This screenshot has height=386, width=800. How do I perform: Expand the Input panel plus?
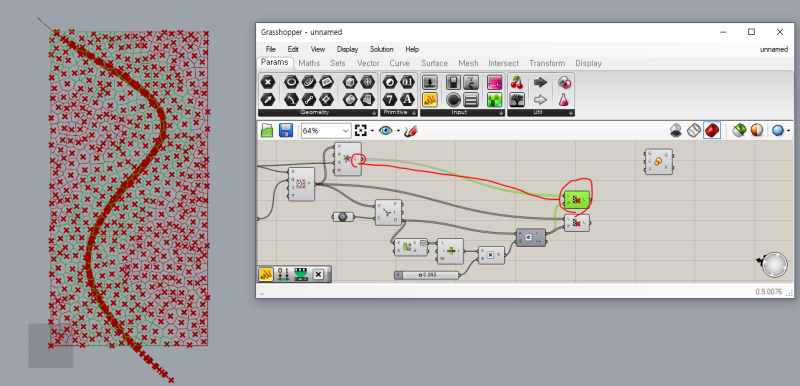pyautogui.click(x=500, y=113)
